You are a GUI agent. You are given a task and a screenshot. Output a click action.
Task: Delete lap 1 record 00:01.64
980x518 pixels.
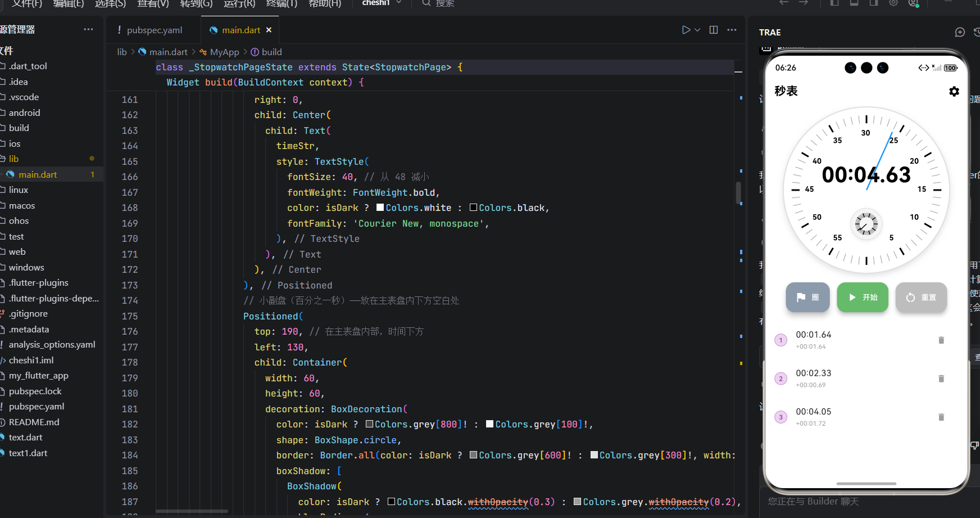click(x=941, y=340)
